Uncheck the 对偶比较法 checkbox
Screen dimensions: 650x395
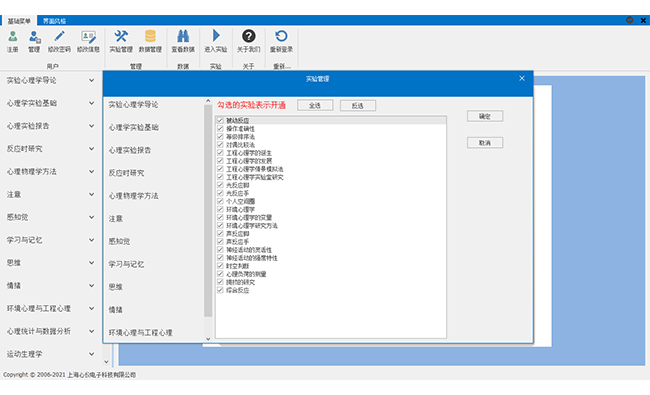tap(220, 145)
